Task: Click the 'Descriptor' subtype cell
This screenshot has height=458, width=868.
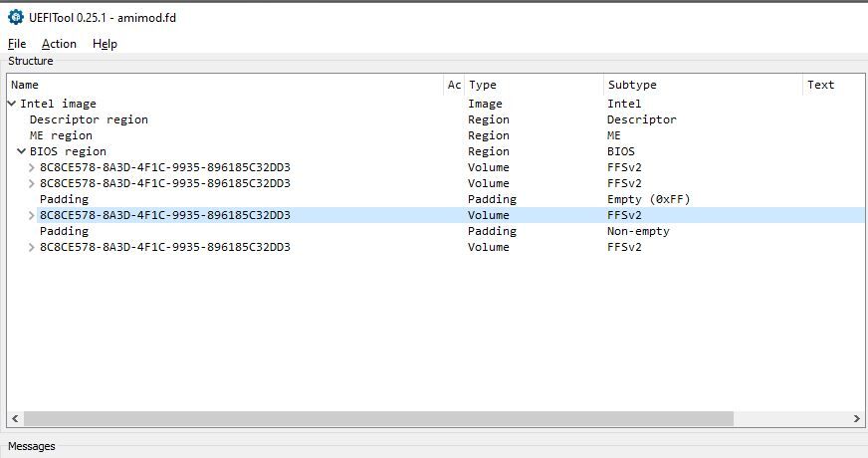Action: pyautogui.click(x=642, y=119)
